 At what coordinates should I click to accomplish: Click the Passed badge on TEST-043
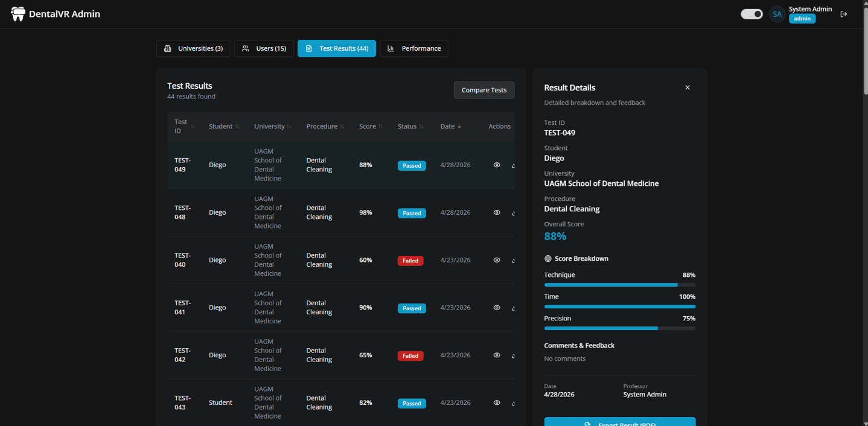[412, 403]
